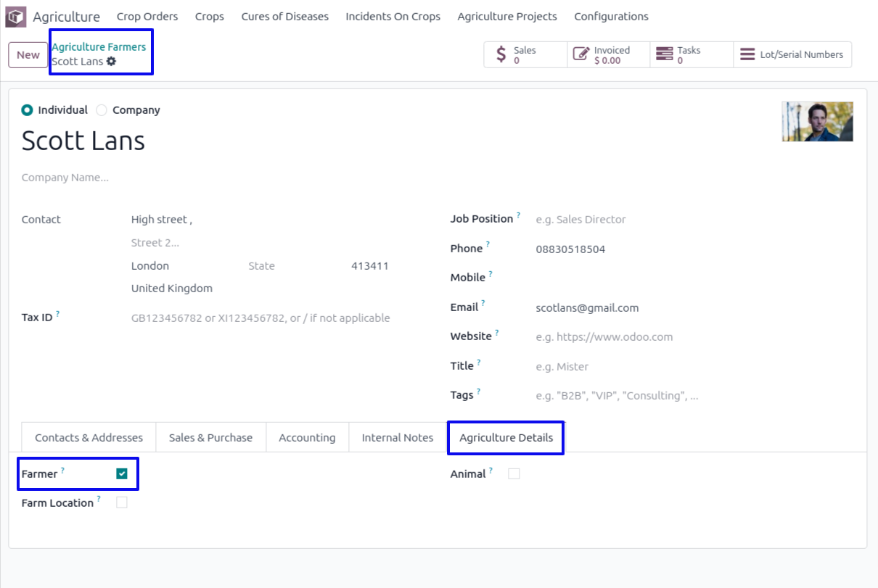Click the Tax ID help question mark
Image resolution: width=878 pixels, height=588 pixels.
(x=58, y=314)
